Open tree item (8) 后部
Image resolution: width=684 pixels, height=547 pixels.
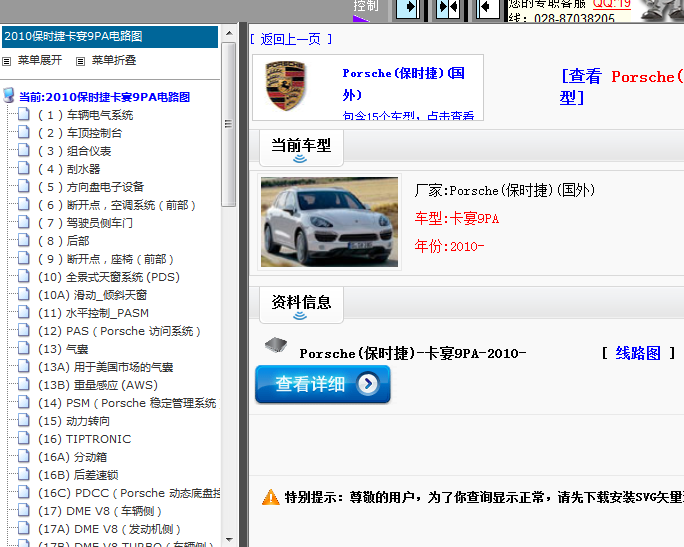64,241
